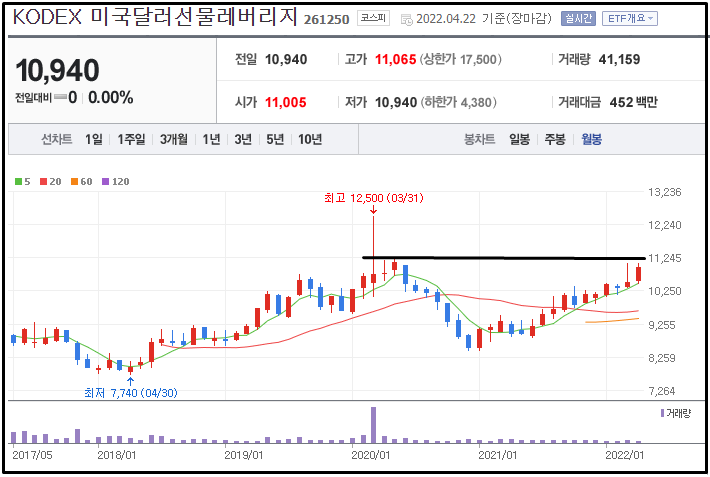This screenshot has height=477, width=710.
Task: Click the 코스피 market badge
Action: pyautogui.click(x=373, y=18)
